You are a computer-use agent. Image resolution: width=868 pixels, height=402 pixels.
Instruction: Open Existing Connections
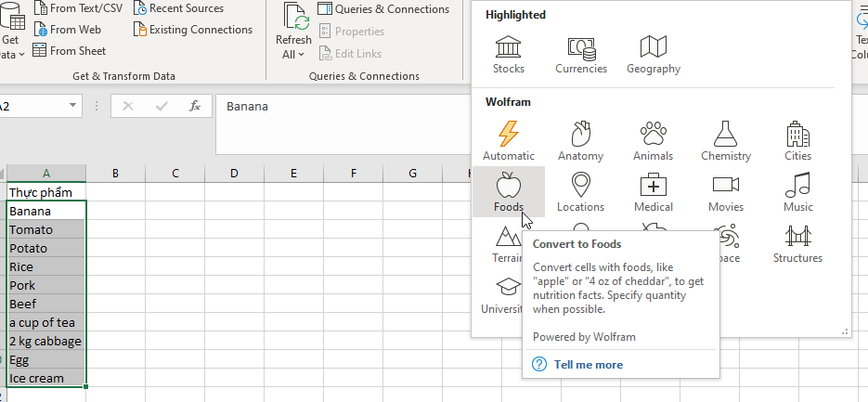pyautogui.click(x=193, y=30)
